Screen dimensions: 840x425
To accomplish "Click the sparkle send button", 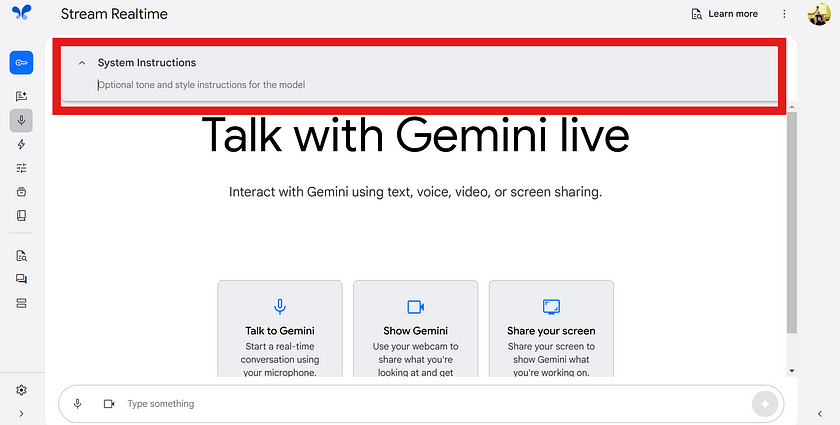I will tap(764, 404).
